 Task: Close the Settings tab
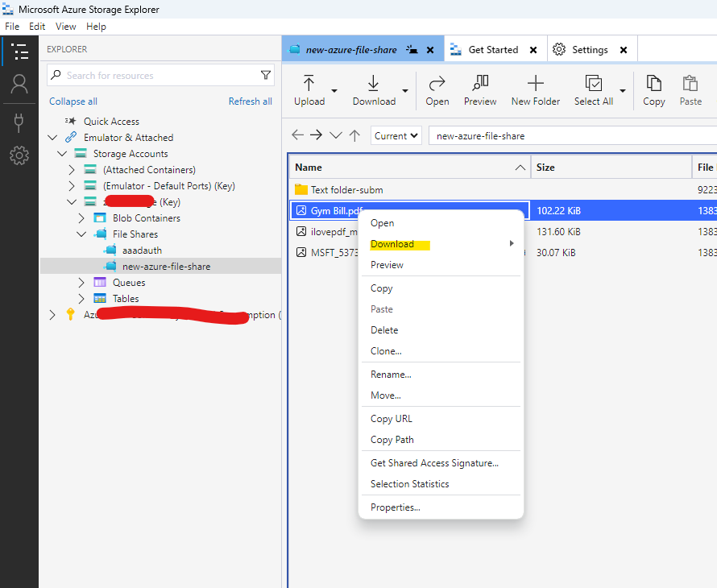click(x=624, y=50)
